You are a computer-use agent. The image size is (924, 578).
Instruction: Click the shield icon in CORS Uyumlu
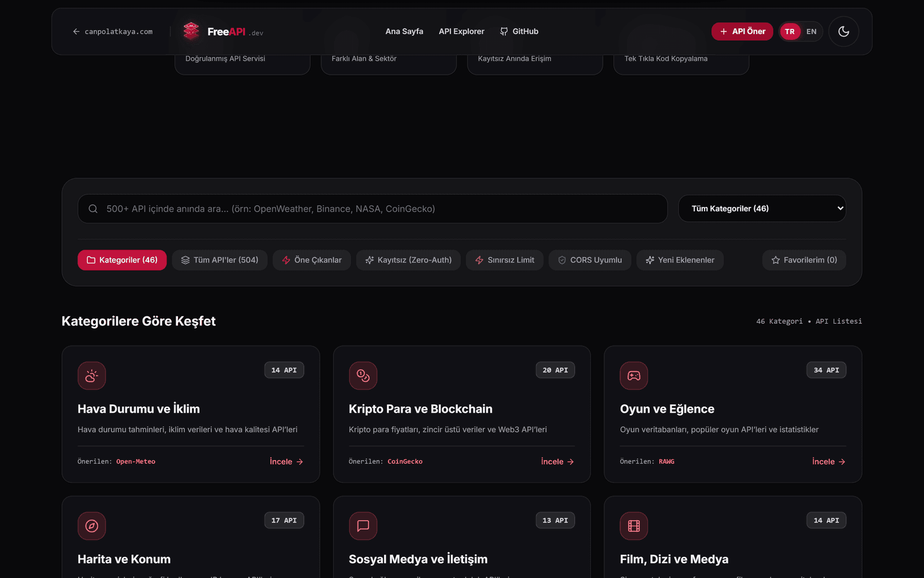(x=562, y=260)
